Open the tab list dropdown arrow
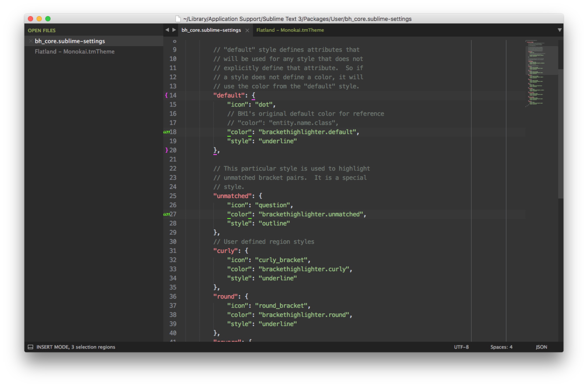This screenshot has width=588, height=387. (559, 30)
